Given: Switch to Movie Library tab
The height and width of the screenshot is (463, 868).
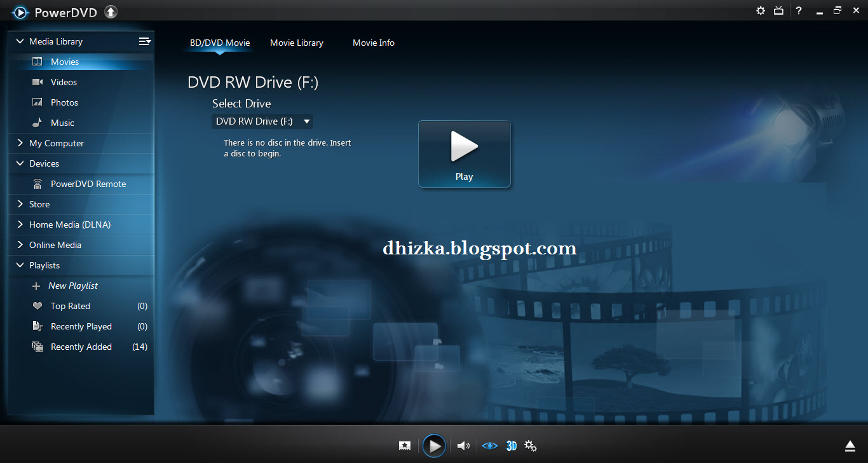Looking at the screenshot, I should click(297, 43).
